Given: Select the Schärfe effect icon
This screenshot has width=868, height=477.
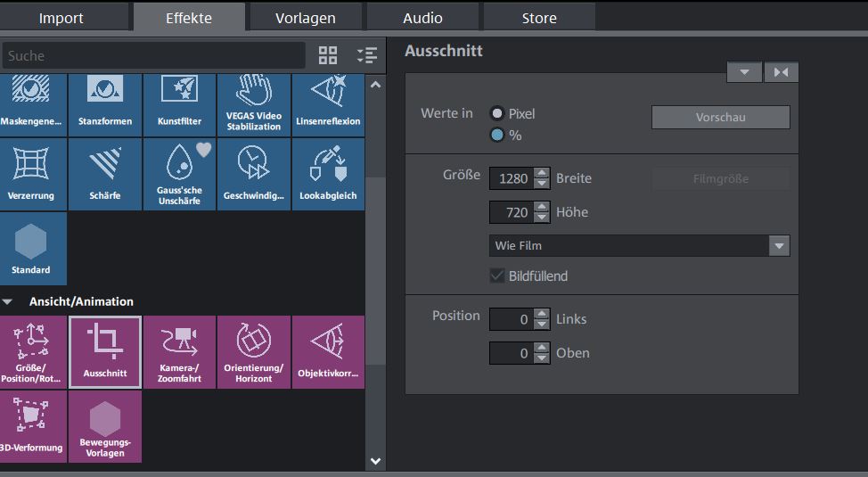Looking at the screenshot, I should coord(105,174).
